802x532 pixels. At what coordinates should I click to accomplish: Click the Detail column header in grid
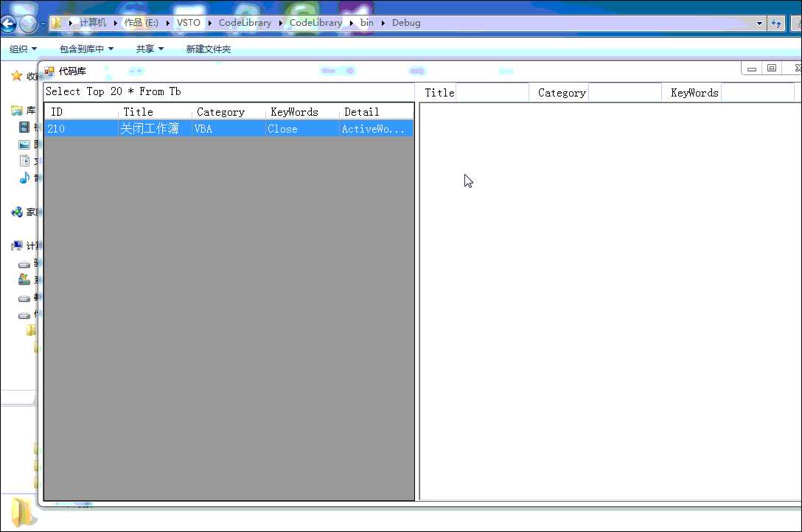(377, 111)
